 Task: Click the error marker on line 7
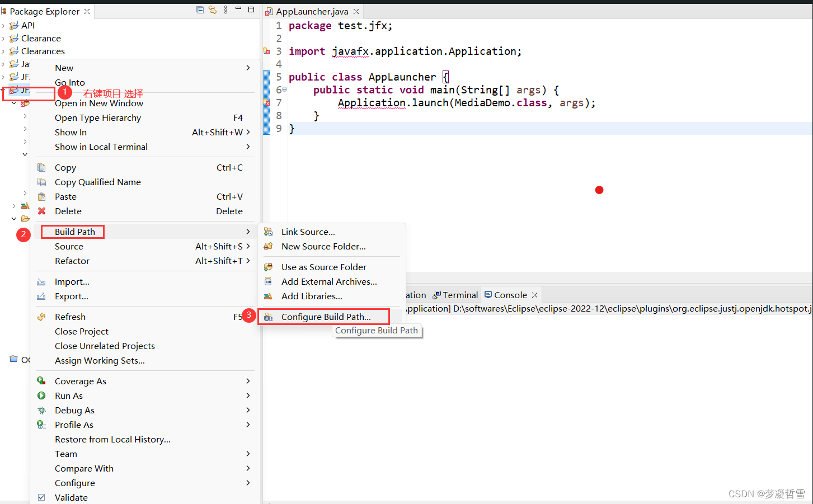[266, 103]
